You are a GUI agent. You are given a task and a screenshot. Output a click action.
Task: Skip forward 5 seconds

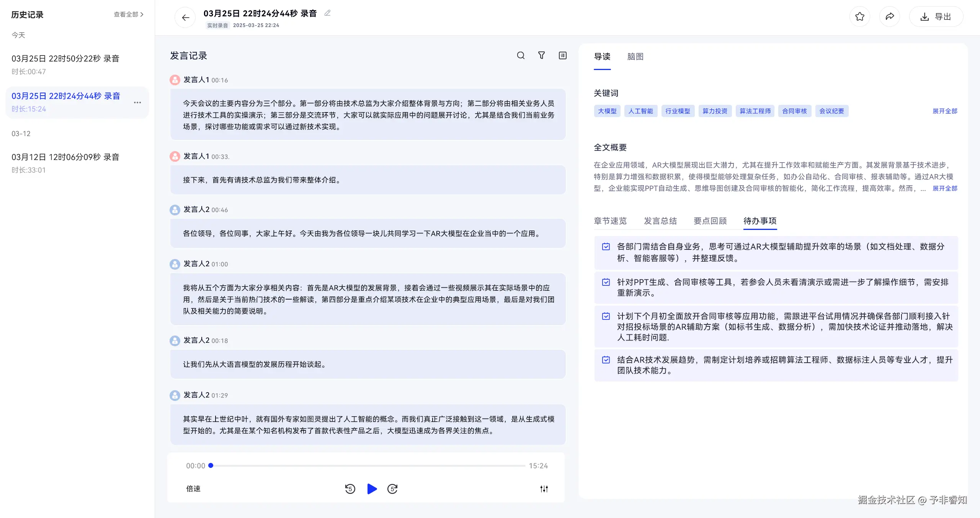(x=392, y=489)
